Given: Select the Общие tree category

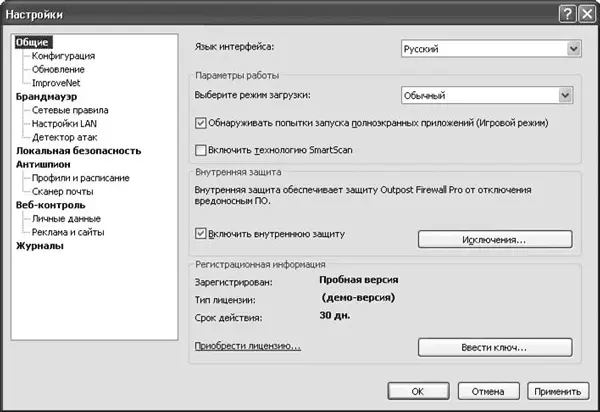Looking at the screenshot, I should pyautogui.click(x=33, y=42).
